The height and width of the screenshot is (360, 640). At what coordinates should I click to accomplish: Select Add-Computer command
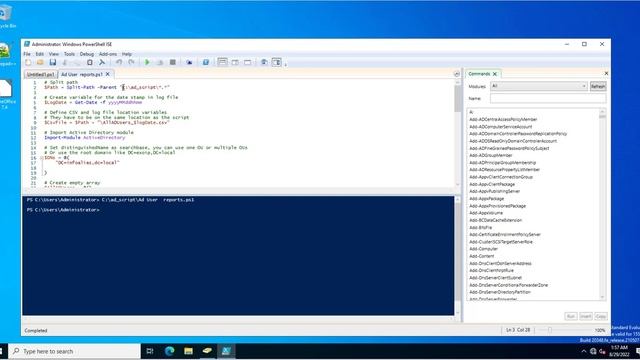[x=483, y=249]
